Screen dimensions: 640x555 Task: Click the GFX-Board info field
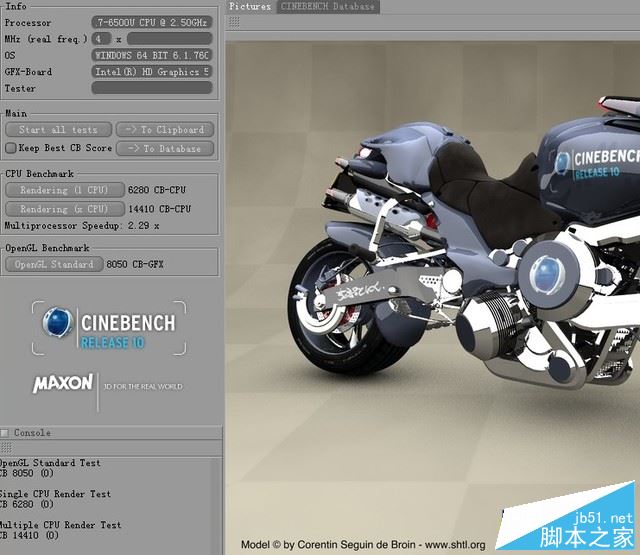(152, 71)
